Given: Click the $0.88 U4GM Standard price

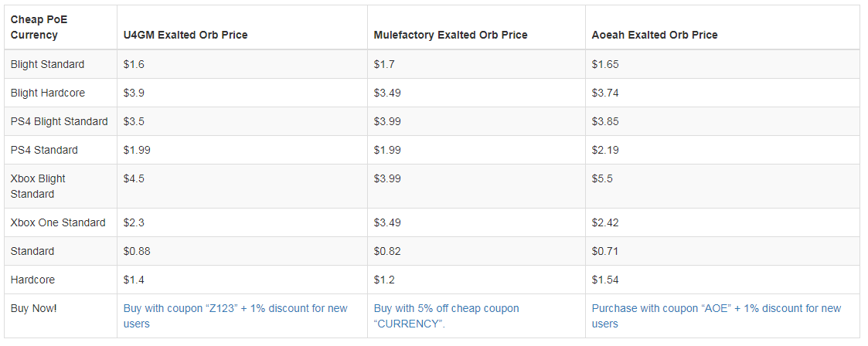Looking at the screenshot, I should coord(136,251).
